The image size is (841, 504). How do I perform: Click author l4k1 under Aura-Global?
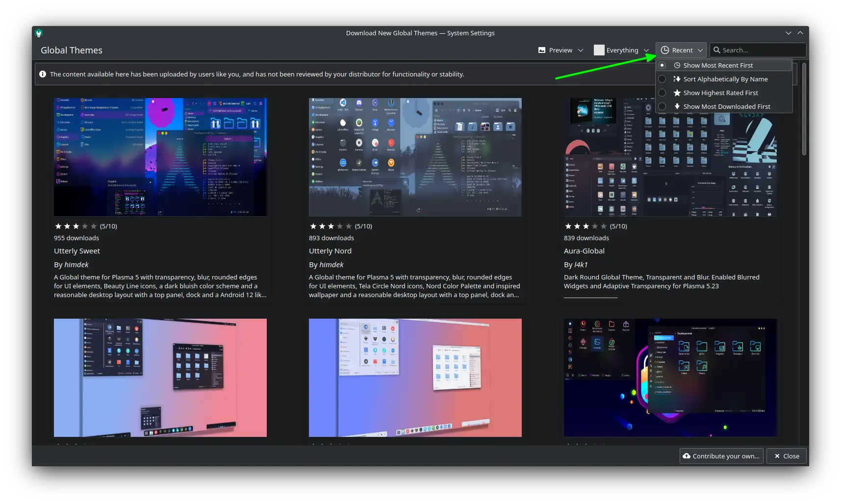point(581,265)
